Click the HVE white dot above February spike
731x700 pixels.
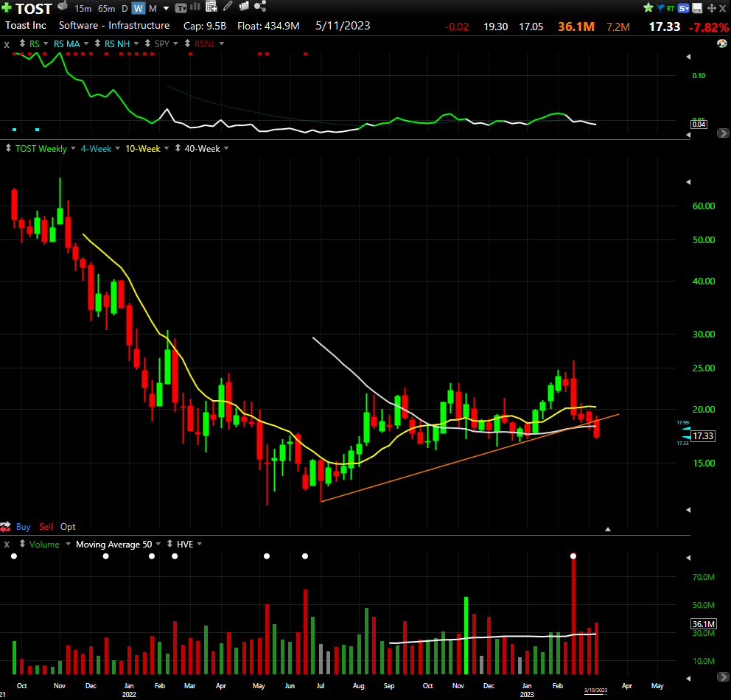click(x=573, y=556)
